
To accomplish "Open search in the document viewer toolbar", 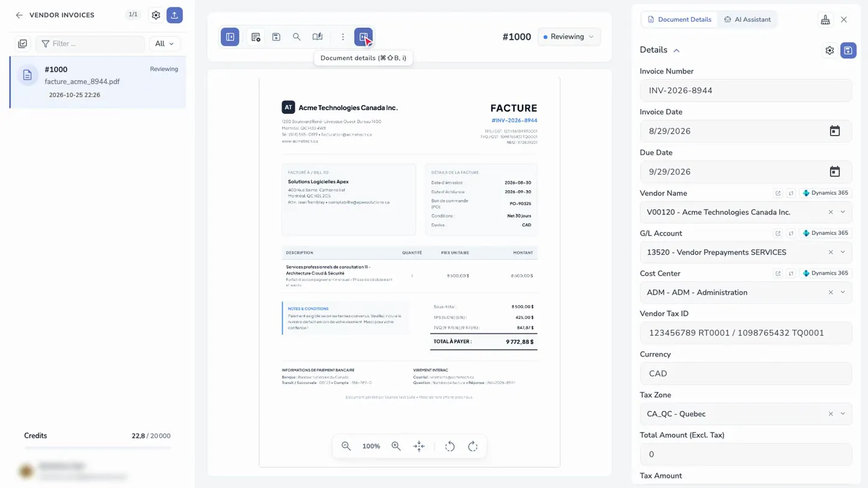I will (297, 37).
